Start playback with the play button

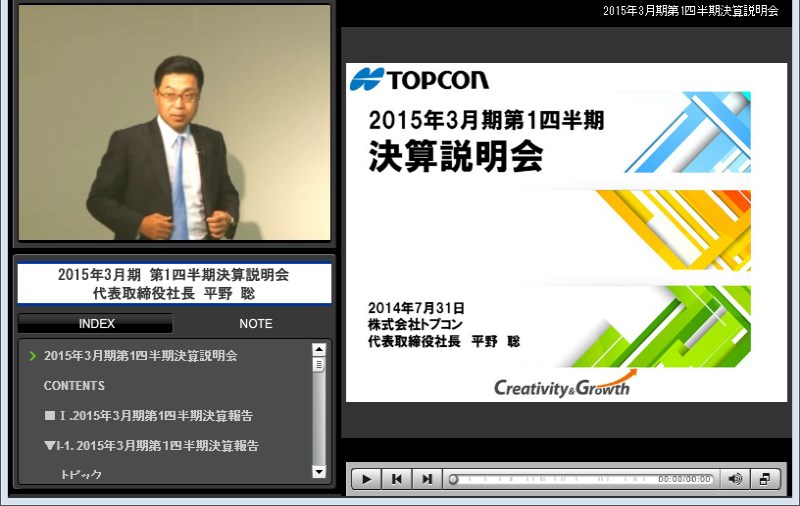click(366, 479)
